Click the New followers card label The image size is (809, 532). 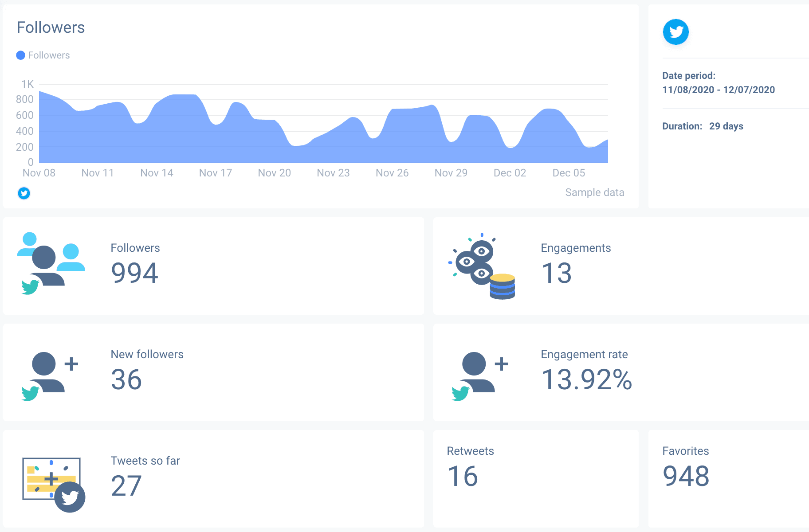[147, 354]
